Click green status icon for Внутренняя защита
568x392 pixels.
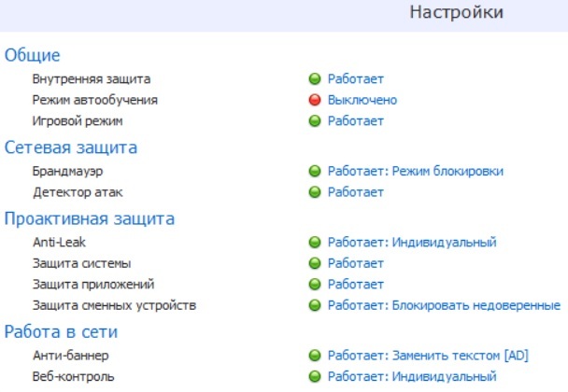pyautogui.click(x=315, y=79)
